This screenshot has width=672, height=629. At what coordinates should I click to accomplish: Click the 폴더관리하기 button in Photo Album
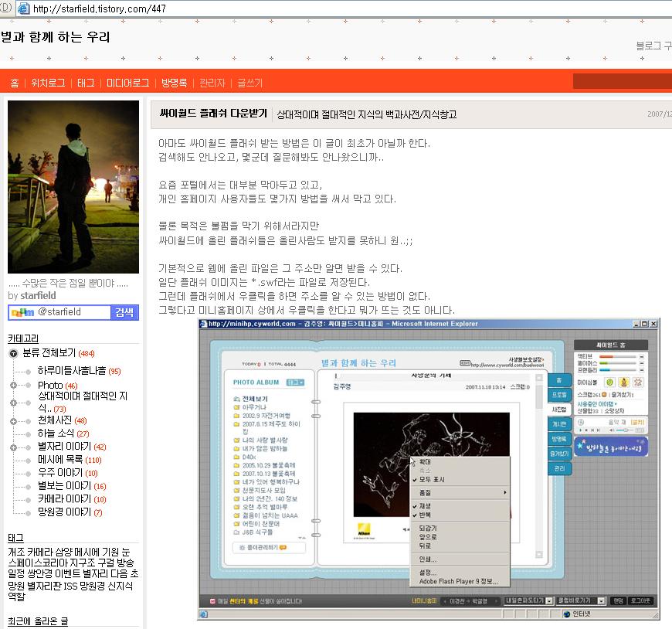coord(269,548)
